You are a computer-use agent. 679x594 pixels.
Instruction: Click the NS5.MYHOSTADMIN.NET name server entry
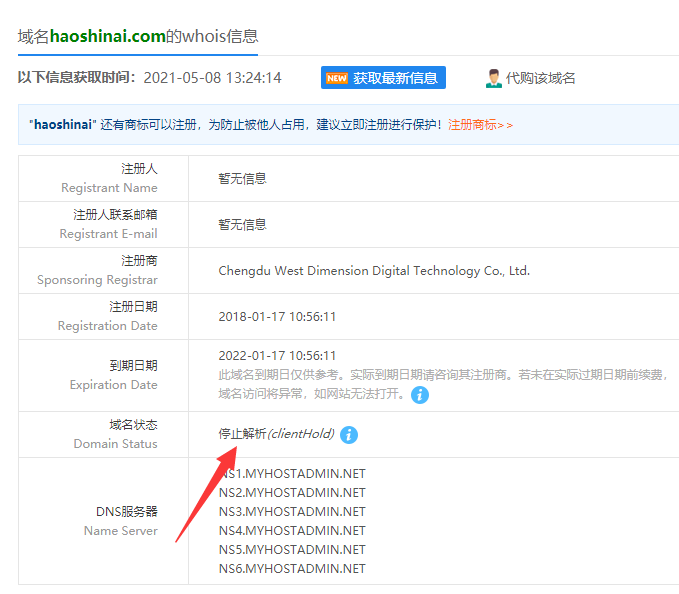[x=292, y=550]
